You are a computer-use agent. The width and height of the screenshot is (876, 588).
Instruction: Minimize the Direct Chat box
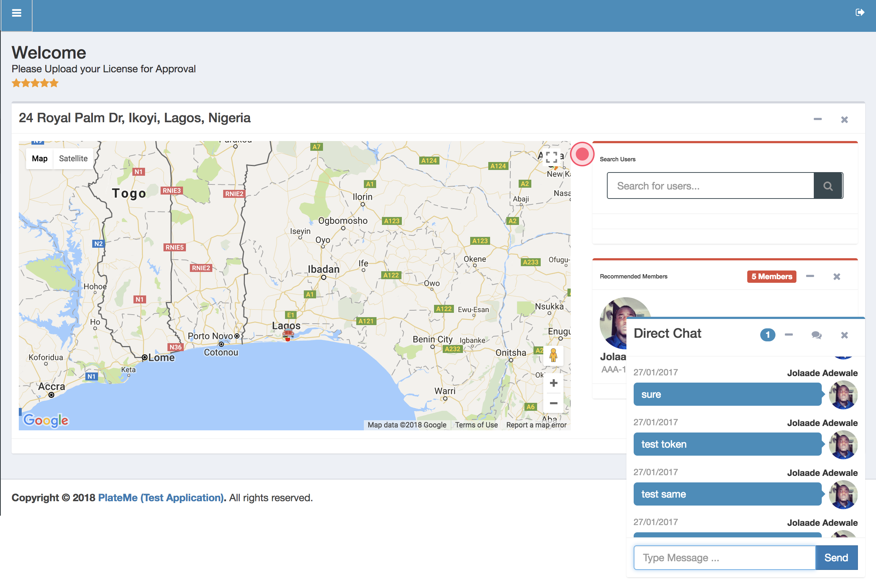click(788, 335)
